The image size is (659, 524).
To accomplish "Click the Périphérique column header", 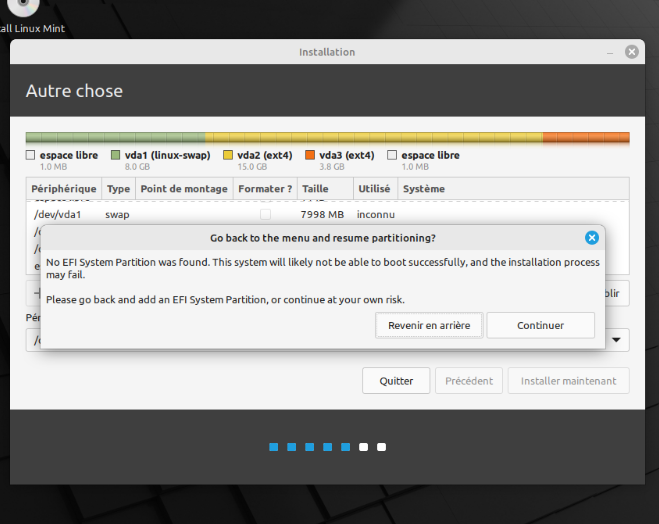I will pyautogui.click(x=64, y=189).
